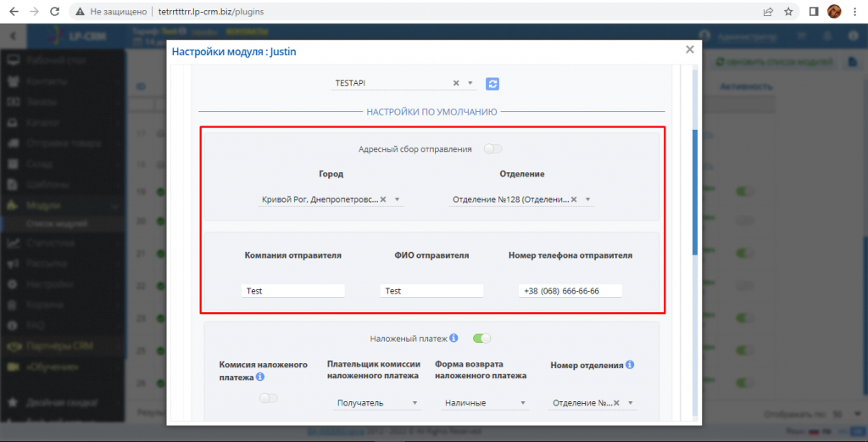Clear the selected Город Кривой Рог value
This screenshot has height=442, width=868.
click(x=383, y=199)
